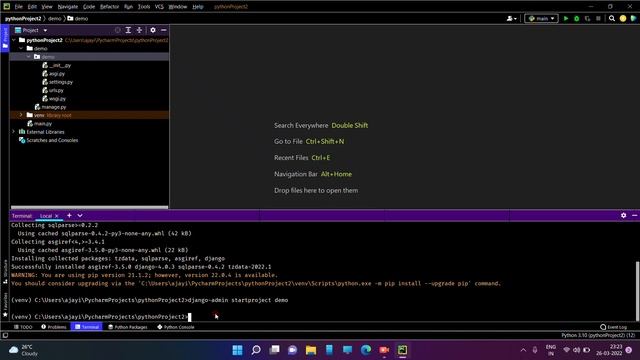Open the Terminal tool window button

(x=87, y=327)
